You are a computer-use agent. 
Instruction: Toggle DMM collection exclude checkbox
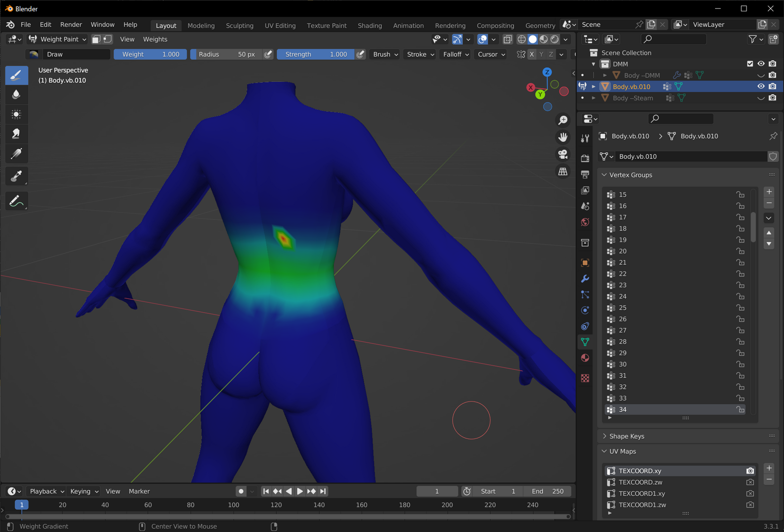click(x=750, y=64)
